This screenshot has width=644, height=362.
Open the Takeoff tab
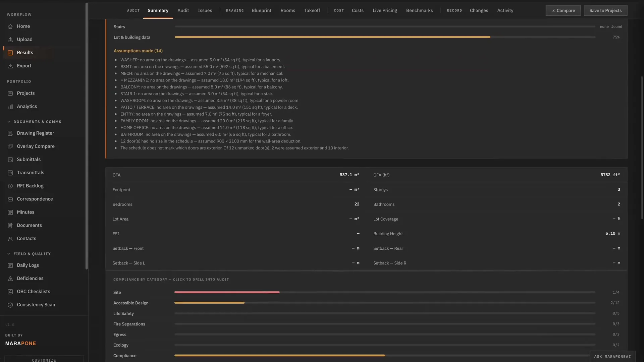pyautogui.click(x=312, y=10)
